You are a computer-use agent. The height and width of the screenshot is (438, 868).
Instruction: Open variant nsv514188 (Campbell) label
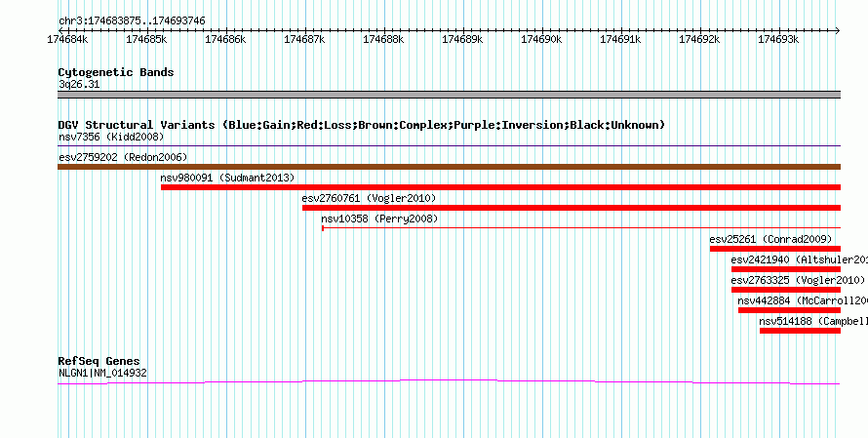point(813,321)
